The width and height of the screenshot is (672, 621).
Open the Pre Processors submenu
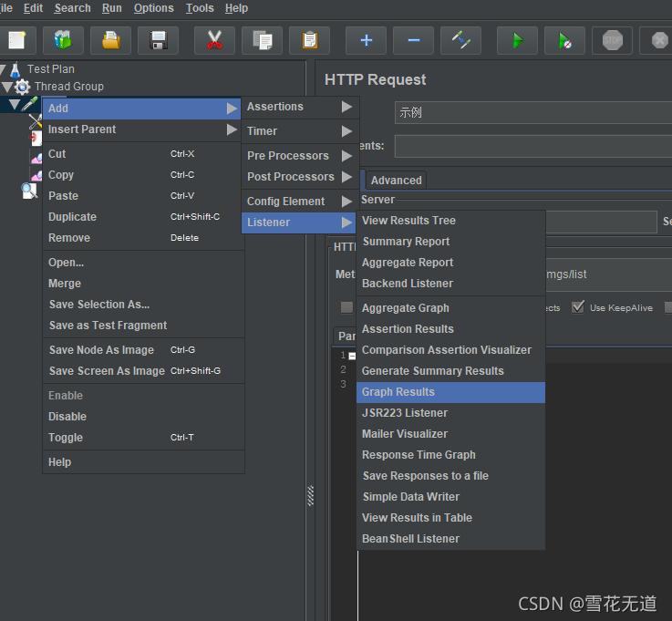point(300,156)
